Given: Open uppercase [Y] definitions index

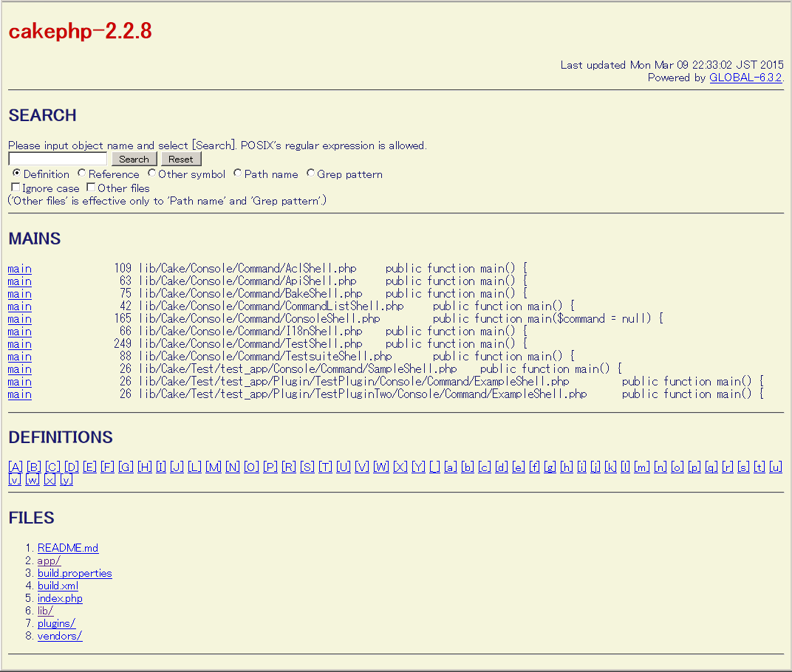Looking at the screenshot, I should 419,467.
